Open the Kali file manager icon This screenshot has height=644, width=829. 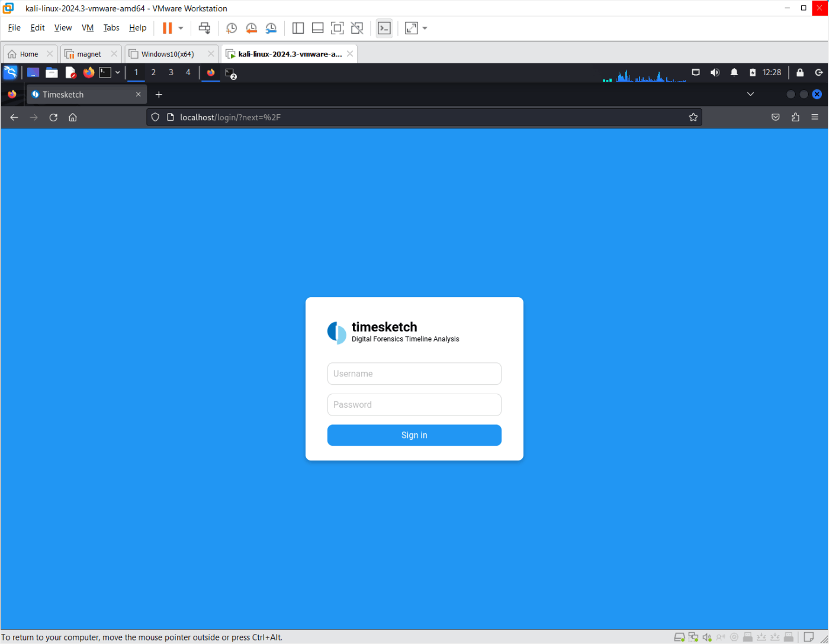(52, 72)
